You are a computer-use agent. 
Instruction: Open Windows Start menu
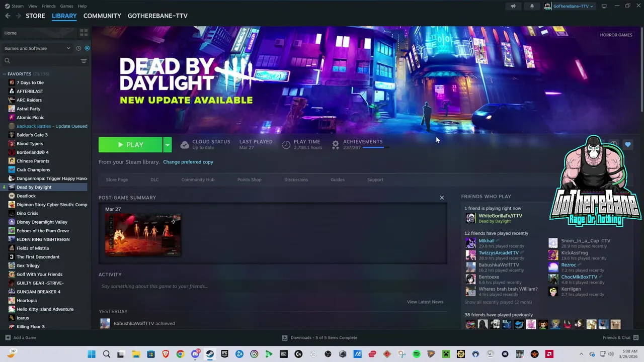click(x=92, y=354)
